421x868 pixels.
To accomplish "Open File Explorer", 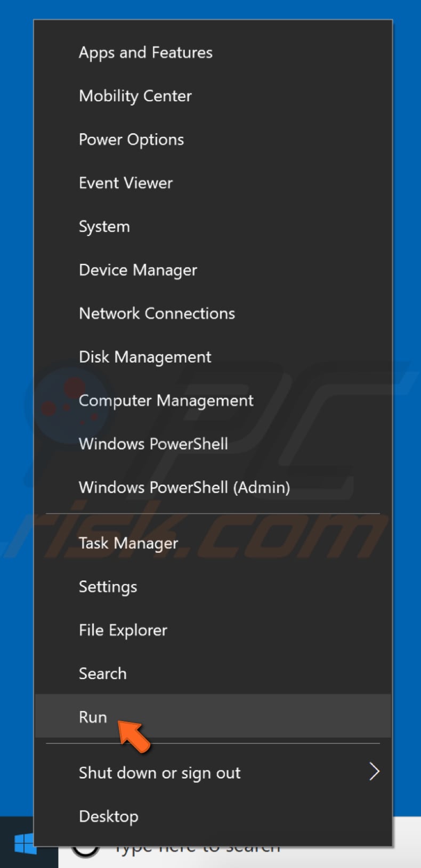I will 123,630.
